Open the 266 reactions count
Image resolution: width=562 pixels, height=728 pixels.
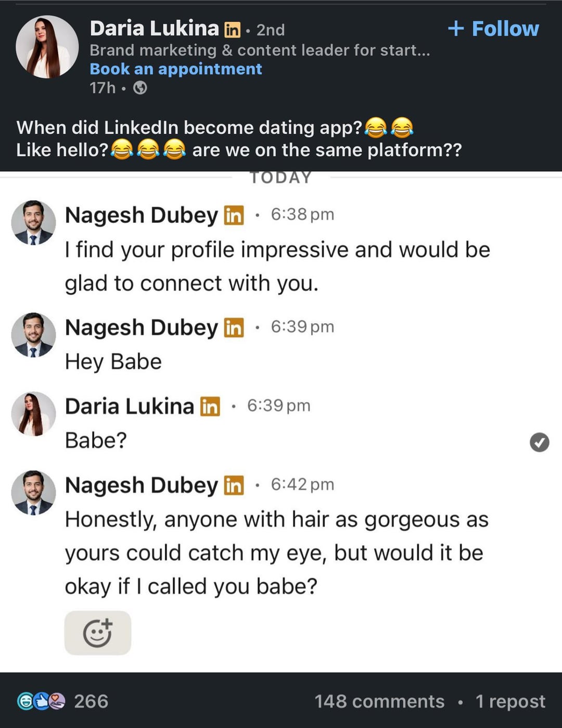point(91,701)
